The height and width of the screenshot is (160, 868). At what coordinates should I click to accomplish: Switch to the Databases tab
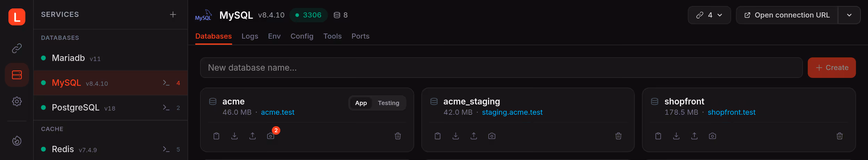pyautogui.click(x=214, y=36)
